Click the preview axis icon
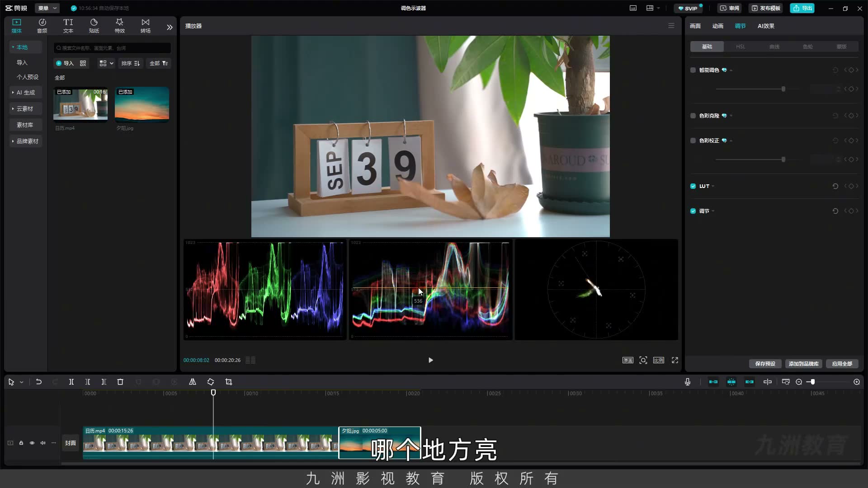 click(768, 382)
